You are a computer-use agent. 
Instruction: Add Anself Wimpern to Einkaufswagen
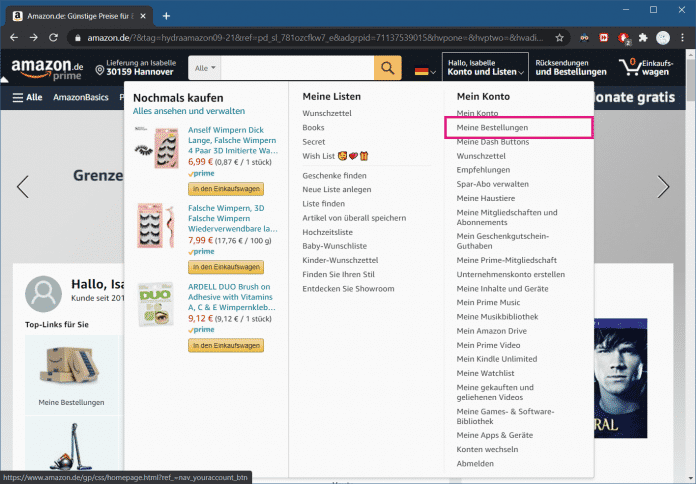tap(226, 189)
